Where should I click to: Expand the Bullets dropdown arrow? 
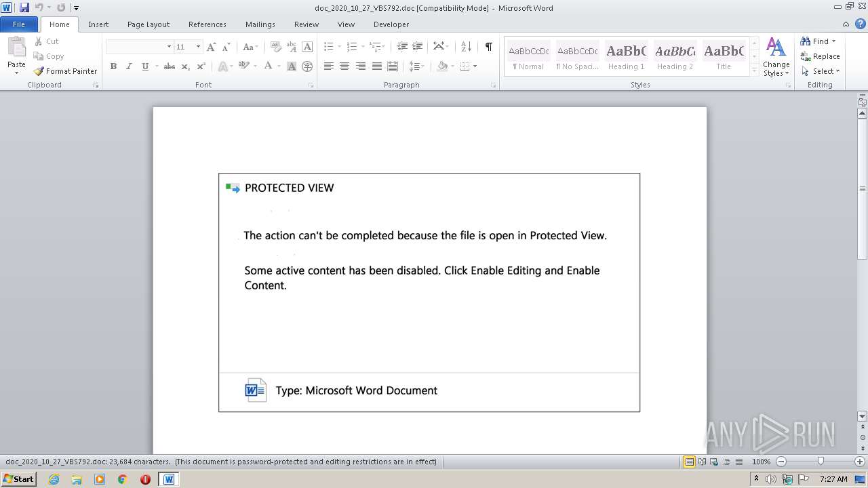pyautogui.click(x=340, y=47)
